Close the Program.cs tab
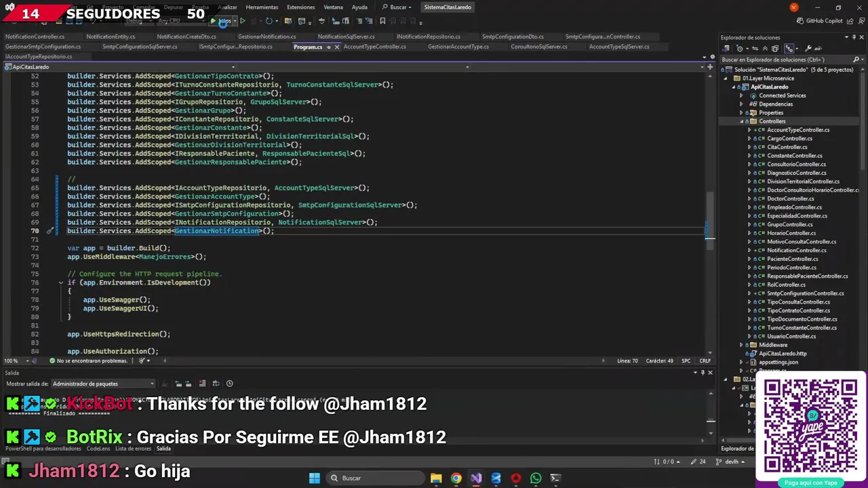868x488 pixels. pos(336,47)
